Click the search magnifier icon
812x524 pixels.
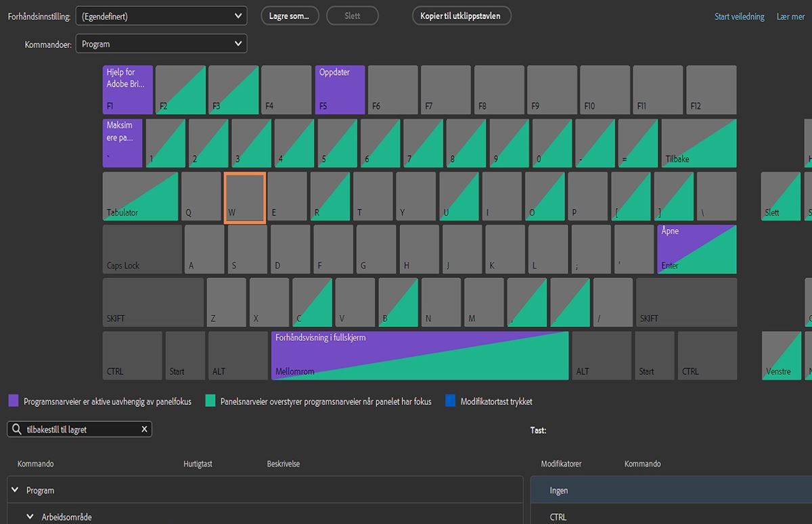[x=16, y=429]
